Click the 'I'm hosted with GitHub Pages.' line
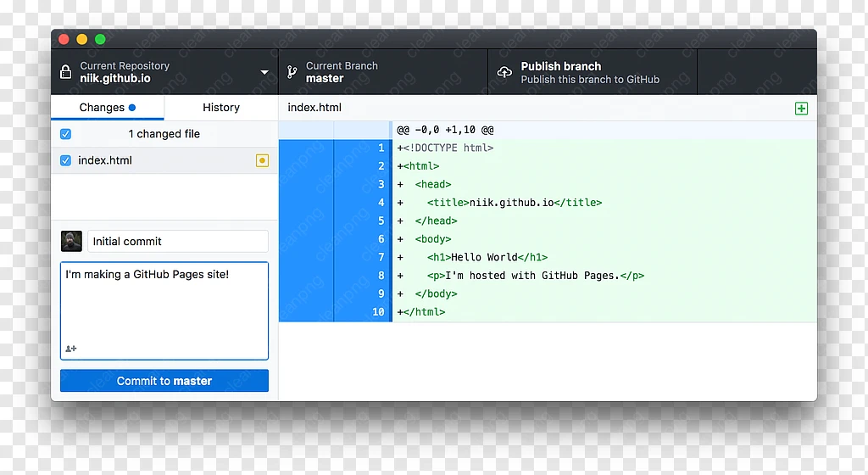The width and height of the screenshot is (868, 475). [x=536, y=276]
